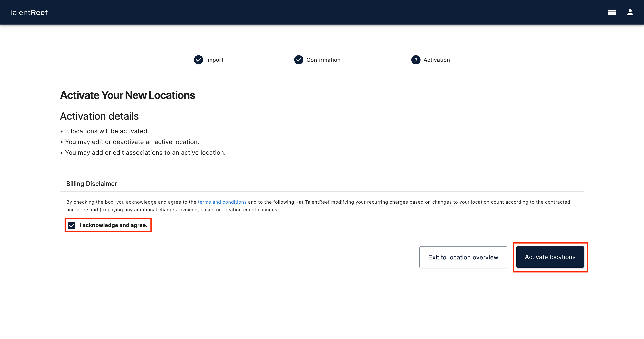Click Exit to location overview button

463,257
